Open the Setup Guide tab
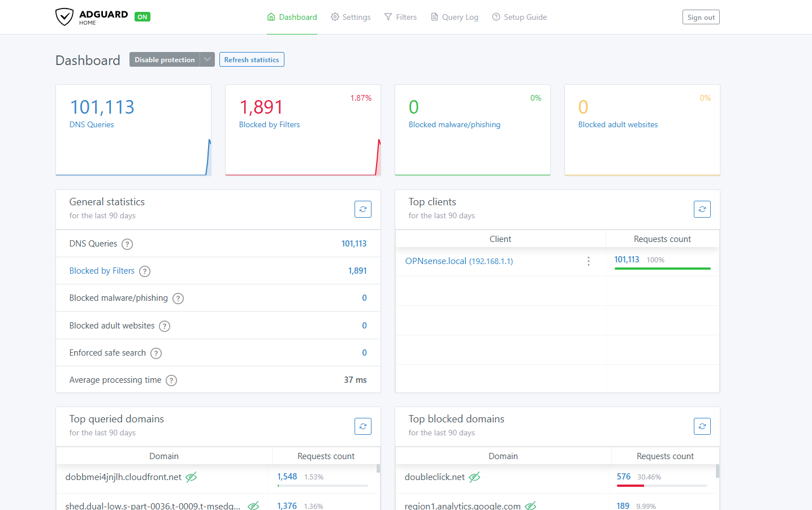This screenshot has width=812, height=510. click(519, 17)
